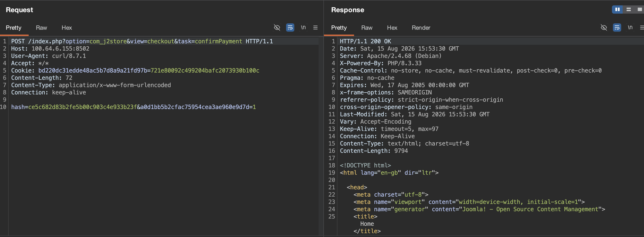644x237 pixels.
Task: Switch to Request Pretty tab
Action: click(14, 27)
